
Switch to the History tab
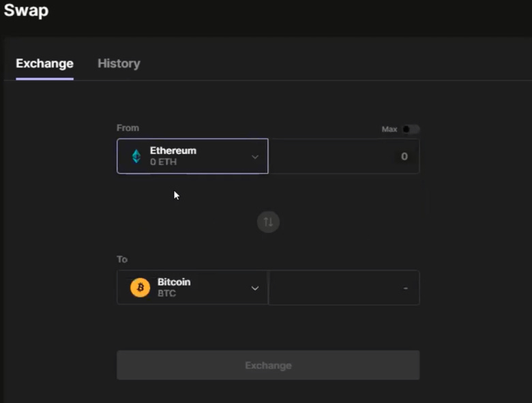pyautogui.click(x=119, y=63)
